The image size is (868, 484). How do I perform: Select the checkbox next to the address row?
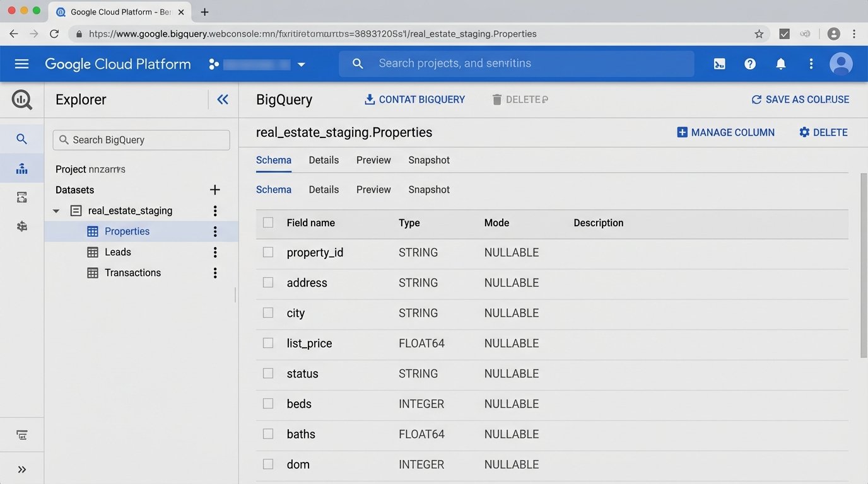(267, 282)
